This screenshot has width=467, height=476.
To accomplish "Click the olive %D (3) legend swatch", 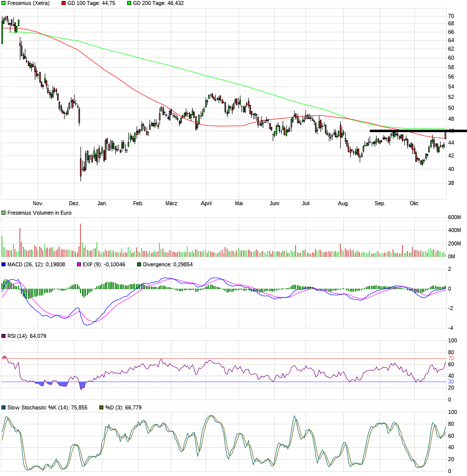I will (102, 407).
